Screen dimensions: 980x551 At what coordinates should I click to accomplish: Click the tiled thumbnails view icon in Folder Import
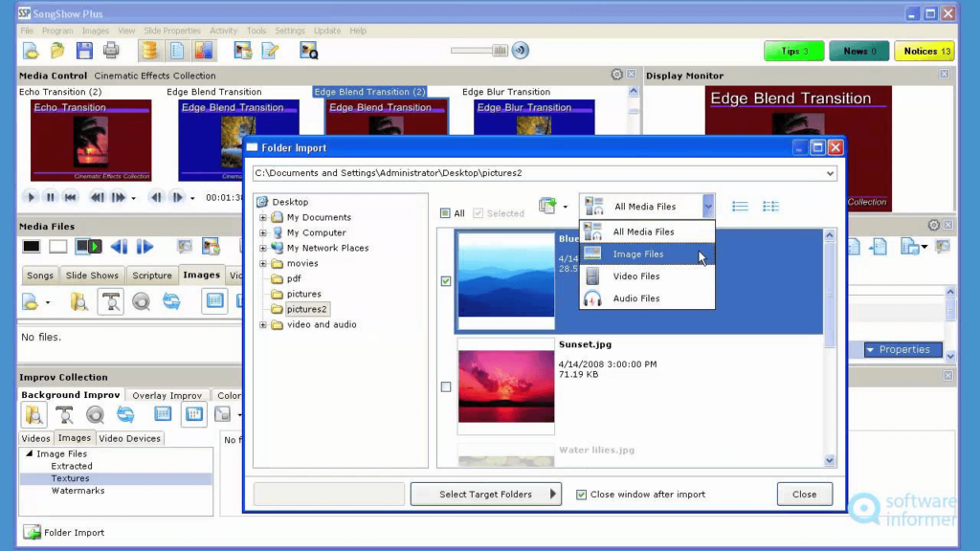click(x=771, y=205)
